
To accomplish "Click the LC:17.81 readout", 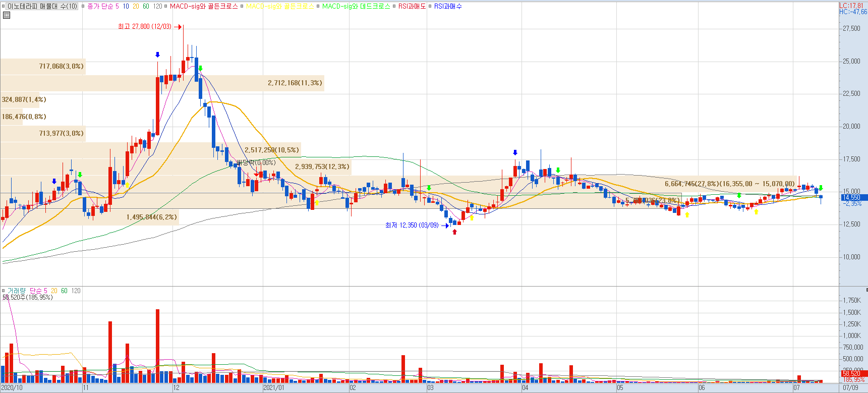I will [x=851, y=6].
